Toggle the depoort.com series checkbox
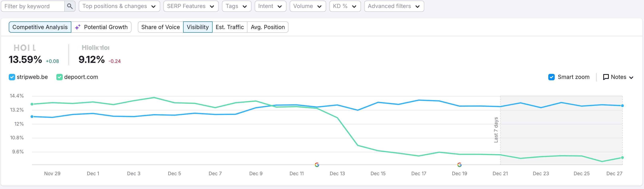This screenshot has height=189, width=644. pos(59,77)
